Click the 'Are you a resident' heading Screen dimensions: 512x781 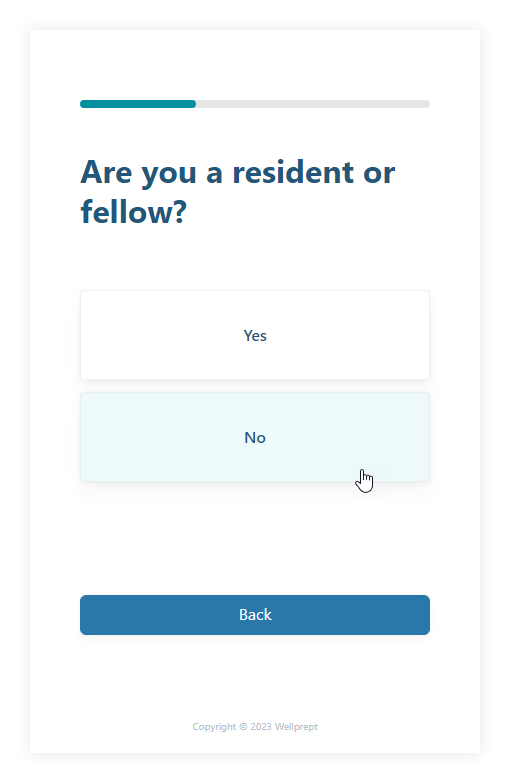pos(238,192)
